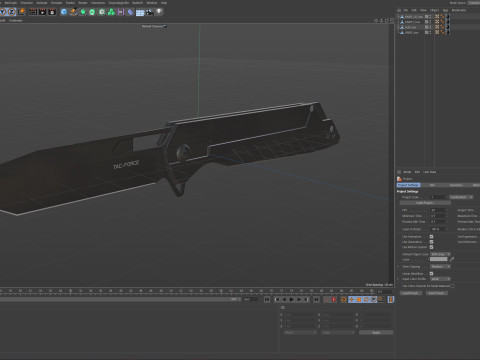Image resolution: width=480 pixels, height=360 pixels.
Task: Expand the Input Color Profile disclosure arrow
Action: (398, 279)
